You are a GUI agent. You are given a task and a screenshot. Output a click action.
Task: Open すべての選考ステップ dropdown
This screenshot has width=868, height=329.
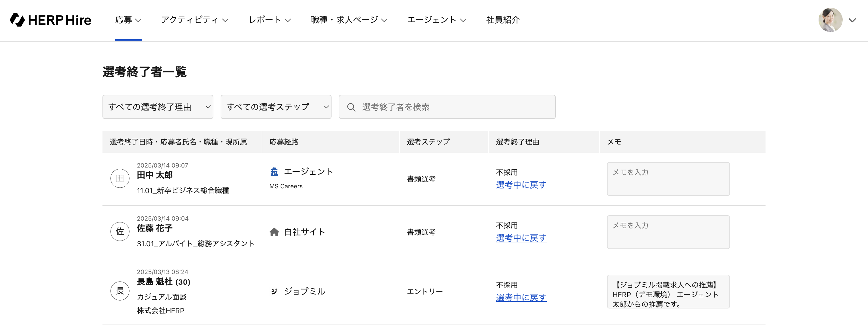click(x=276, y=107)
